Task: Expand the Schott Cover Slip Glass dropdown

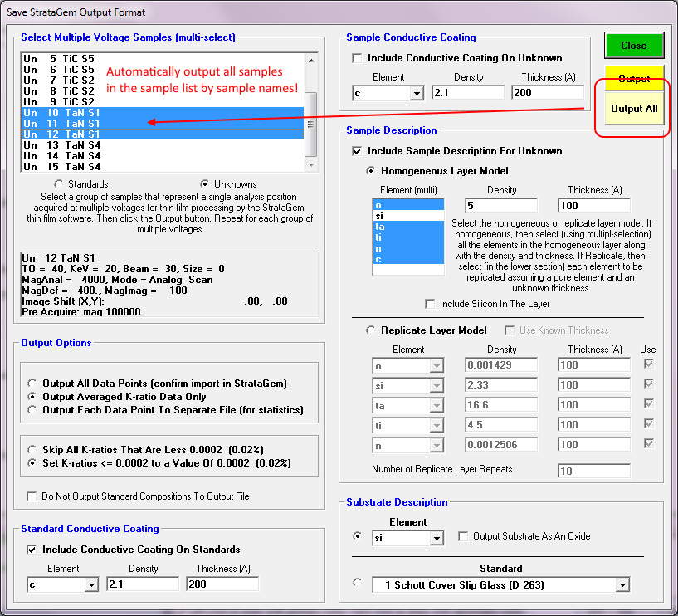Action: [622, 585]
